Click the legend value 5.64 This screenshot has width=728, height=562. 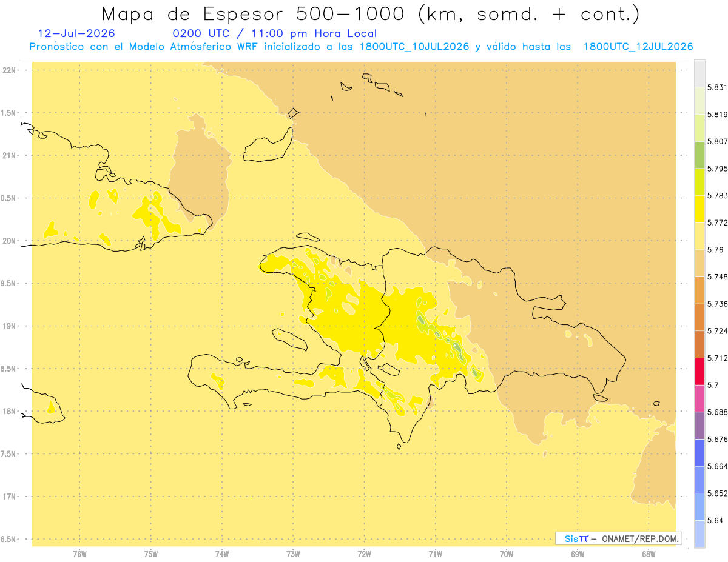point(715,521)
